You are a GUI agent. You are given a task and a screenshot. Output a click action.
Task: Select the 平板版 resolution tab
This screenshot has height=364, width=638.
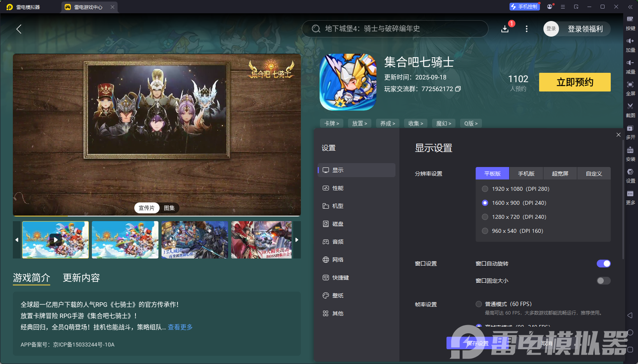click(x=492, y=174)
